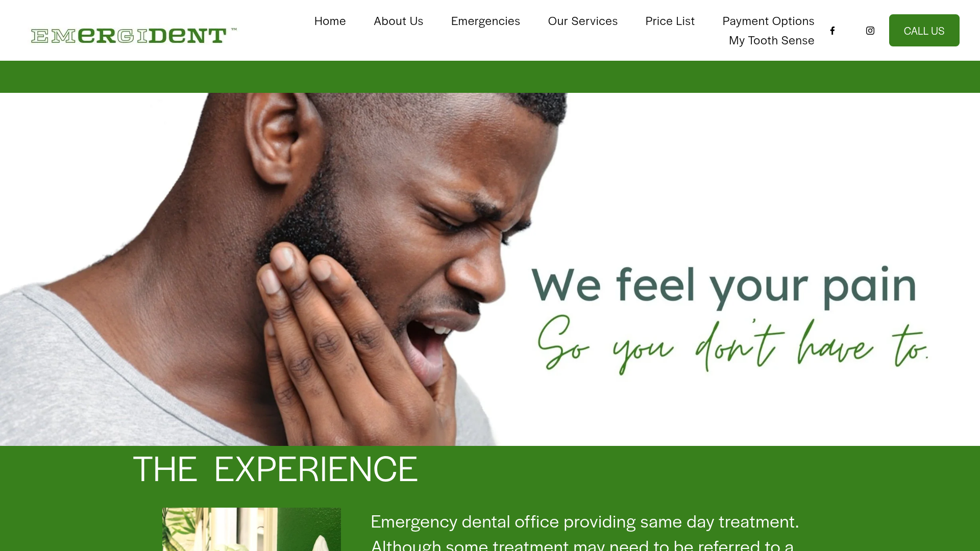Select Emergencies in the navigation
Viewport: 980px width, 551px height.
(485, 21)
